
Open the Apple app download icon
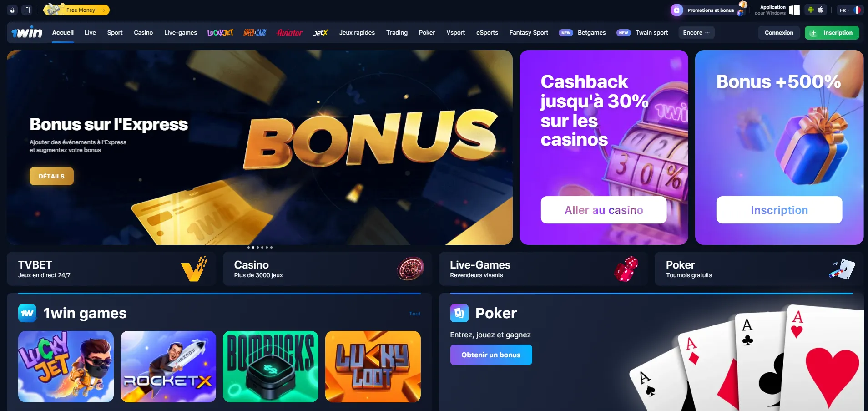(x=820, y=10)
